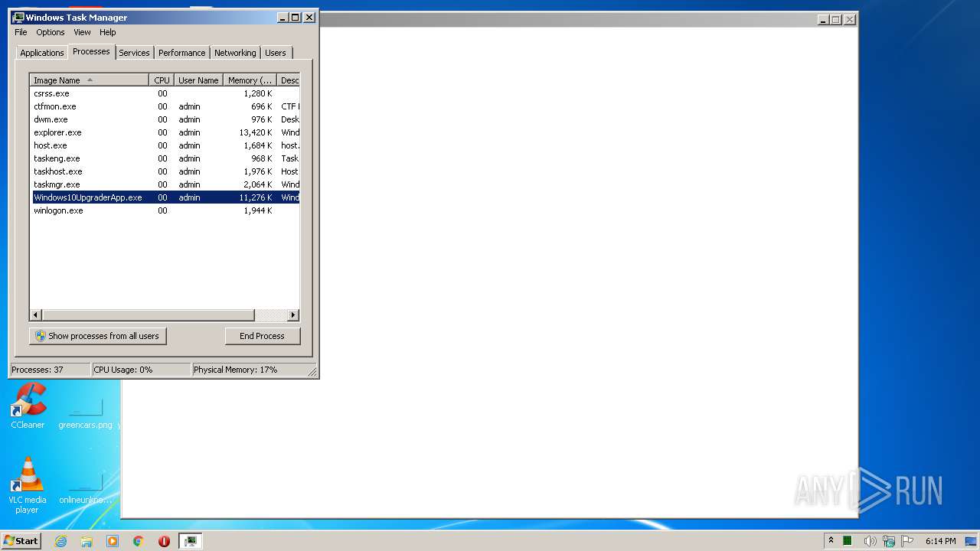Select the winlogon.exe process
Viewport: 980px width, 551px height.
(x=165, y=210)
